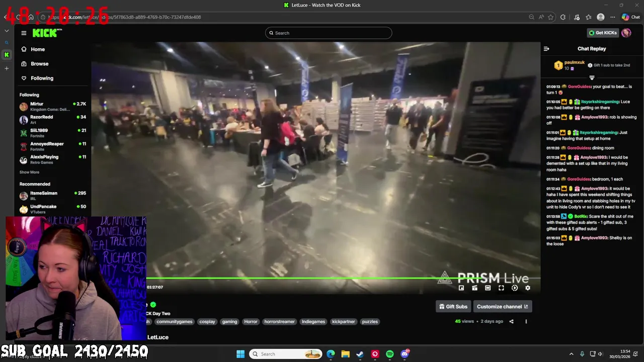Image resolution: width=644 pixels, height=362 pixels.
Task: Open browser extensions
Action: pyautogui.click(x=563, y=17)
